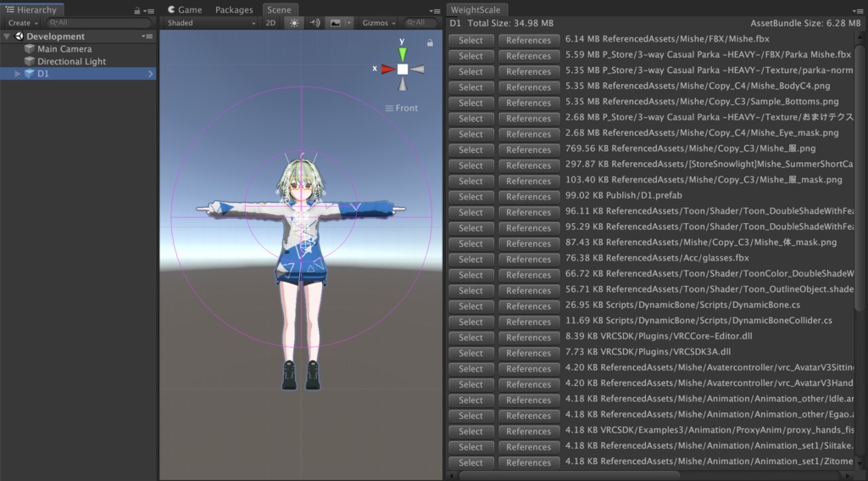Open D1 prefab via right chevron
Viewport: 868px width, 481px height.
click(151, 74)
